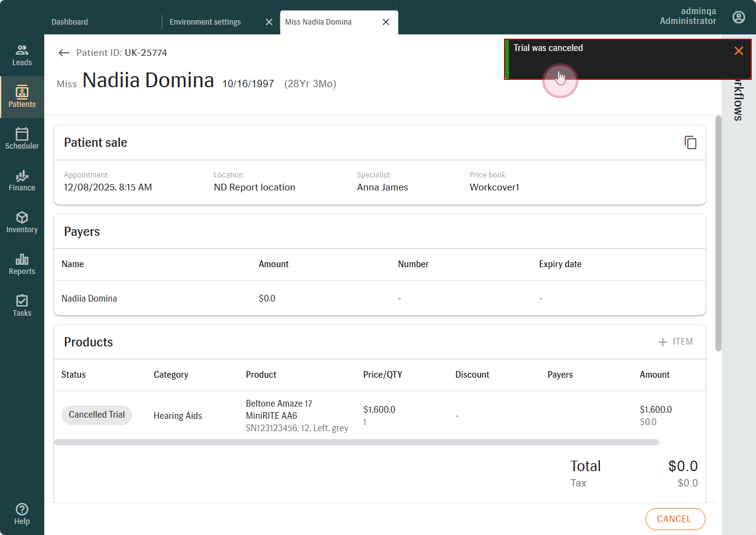Open the Inventory box icon
This screenshot has width=756, height=535.
pyautogui.click(x=22, y=217)
